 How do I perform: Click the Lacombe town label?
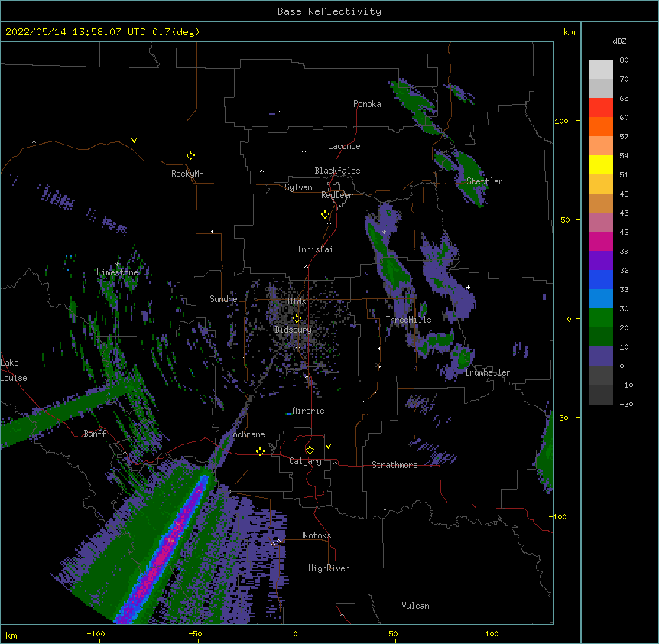coord(344,146)
